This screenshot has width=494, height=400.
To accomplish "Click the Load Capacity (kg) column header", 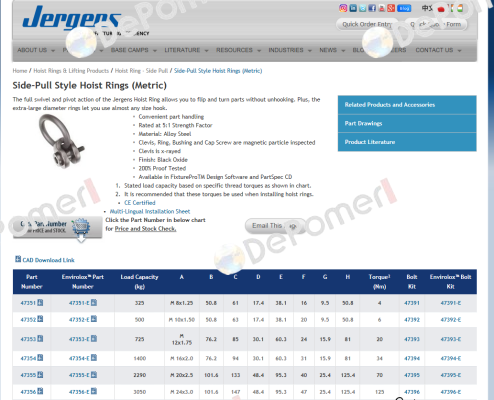I will [x=139, y=282].
